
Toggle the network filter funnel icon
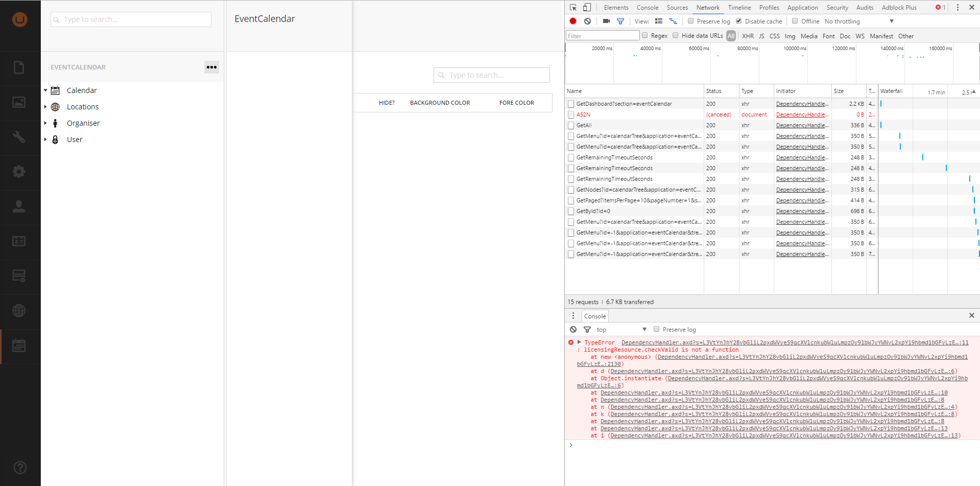click(x=620, y=21)
